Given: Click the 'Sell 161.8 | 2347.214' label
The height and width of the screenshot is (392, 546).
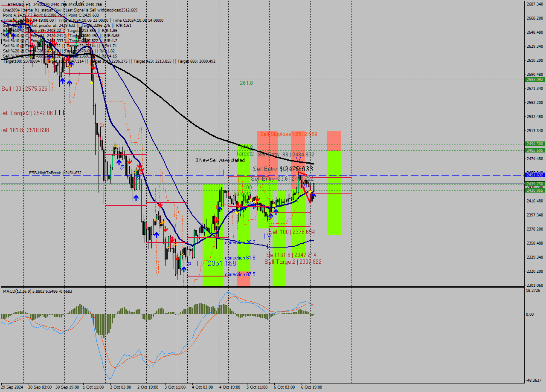Looking at the screenshot, I should 291,255.
